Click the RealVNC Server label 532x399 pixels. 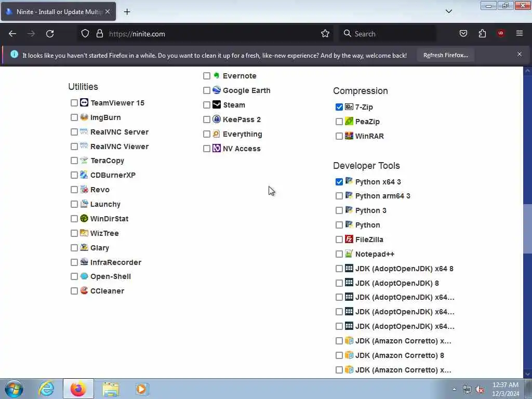(119, 132)
